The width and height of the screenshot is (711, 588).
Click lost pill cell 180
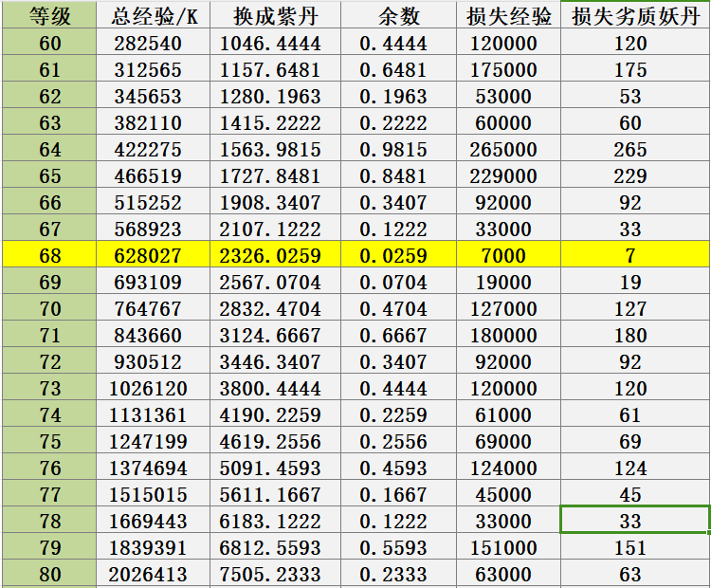(635, 335)
